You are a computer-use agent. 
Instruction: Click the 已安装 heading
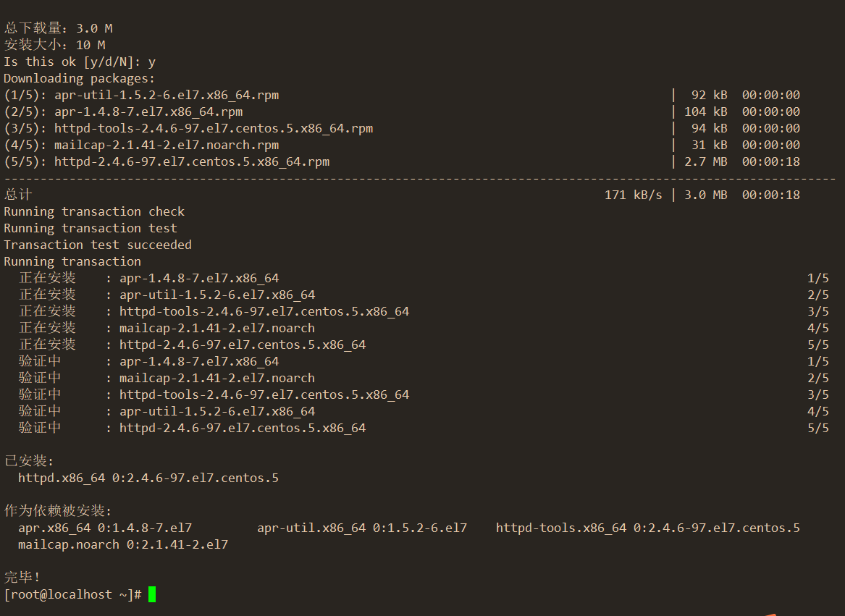coord(28,461)
